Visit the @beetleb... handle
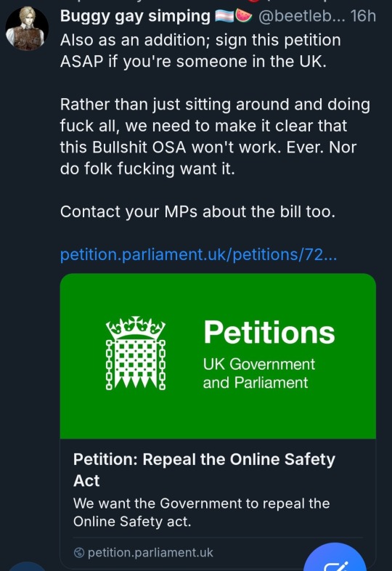 click(302, 17)
